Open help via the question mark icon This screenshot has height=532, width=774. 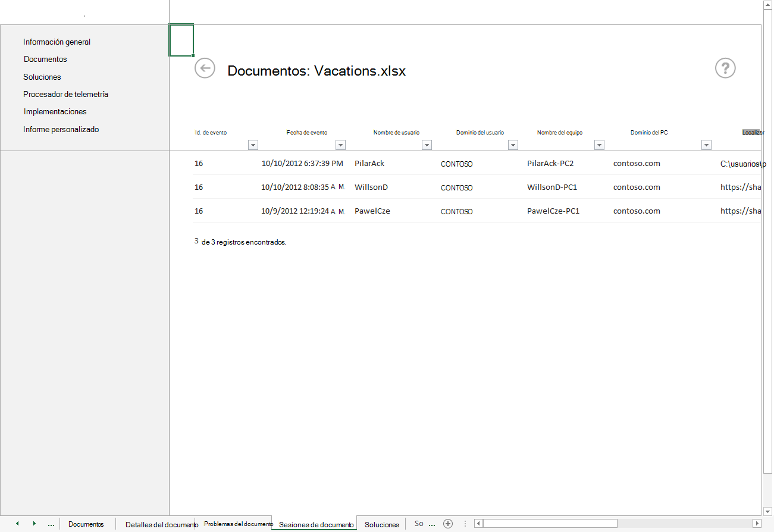[725, 68]
